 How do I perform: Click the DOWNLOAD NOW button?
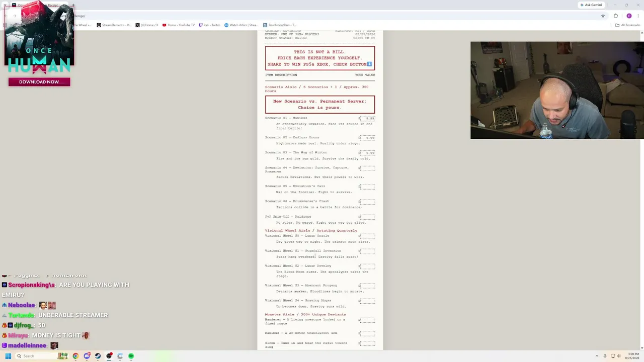[x=39, y=82]
